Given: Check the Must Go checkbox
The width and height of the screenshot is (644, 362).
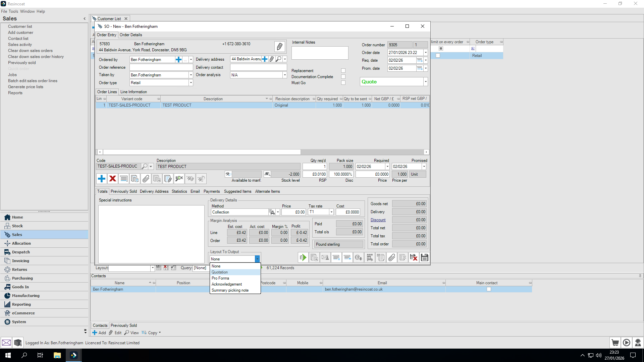Looking at the screenshot, I should click(x=343, y=83).
